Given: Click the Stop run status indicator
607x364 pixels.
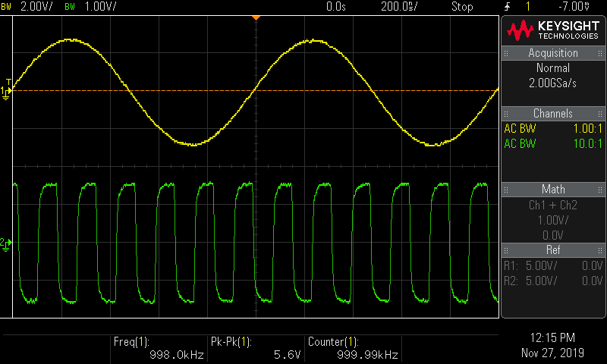Looking at the screenshot, I should (x=462, y=7).
